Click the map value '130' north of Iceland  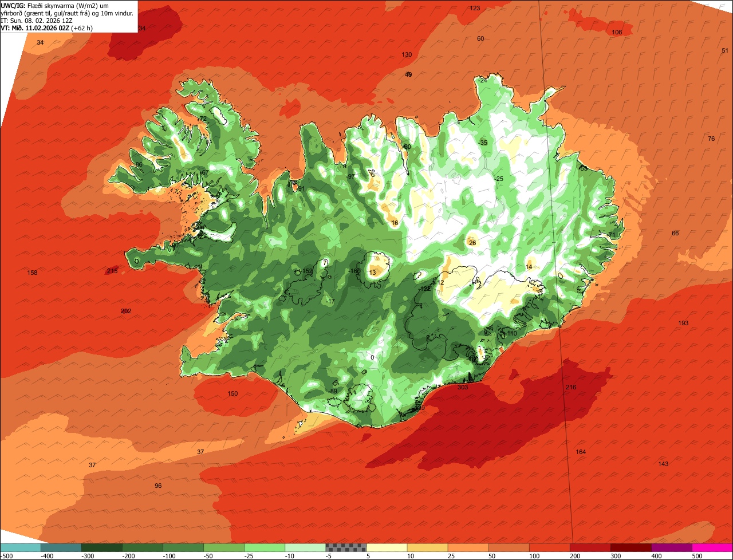pyautogui.click(x=407, y=55)
